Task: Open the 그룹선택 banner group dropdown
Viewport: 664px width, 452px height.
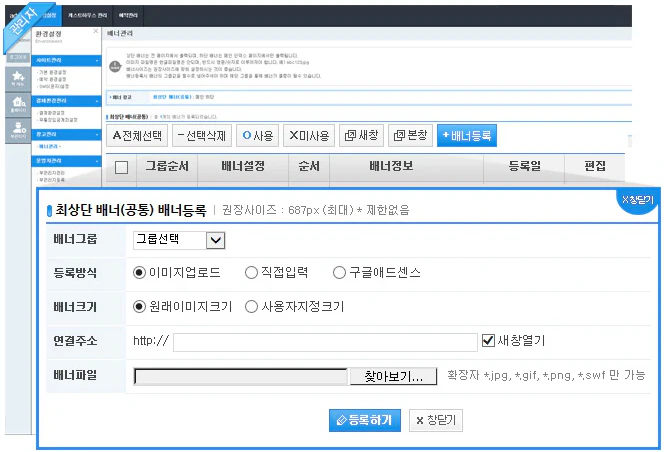Action: (x=179, y=240)
